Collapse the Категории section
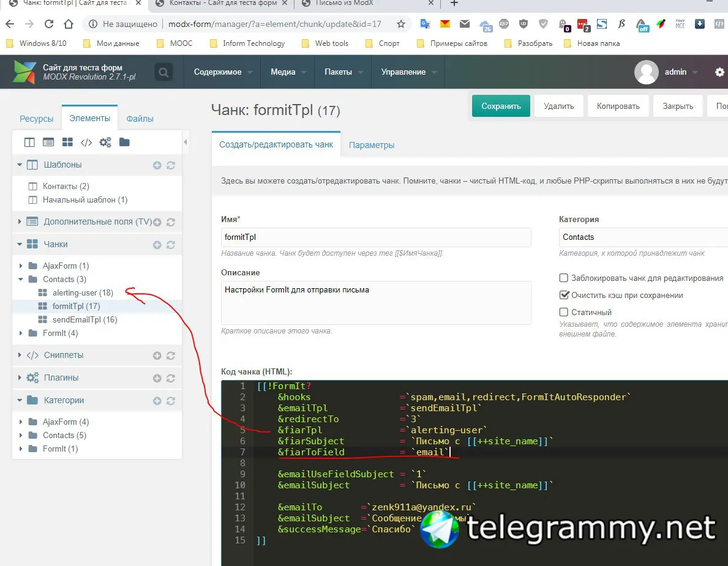This screenshot has width=728, height=566. pos(20,400)
